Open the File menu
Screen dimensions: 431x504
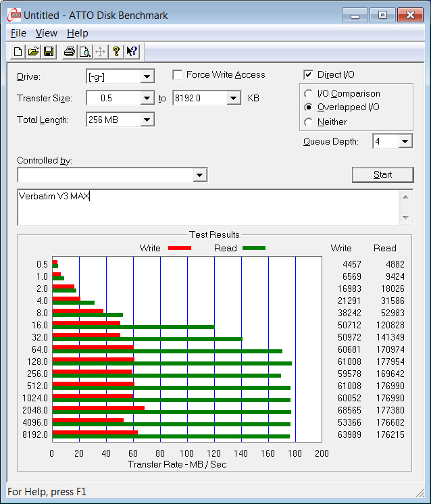18,33
